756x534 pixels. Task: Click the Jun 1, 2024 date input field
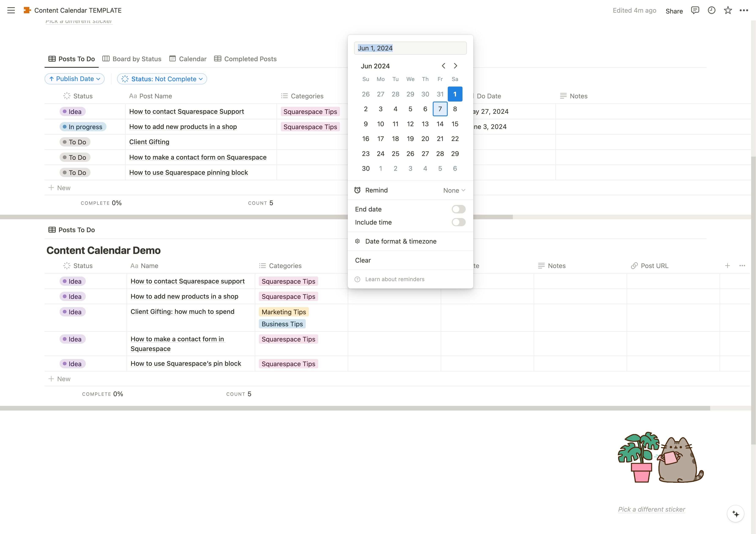(x=410, y=48)
